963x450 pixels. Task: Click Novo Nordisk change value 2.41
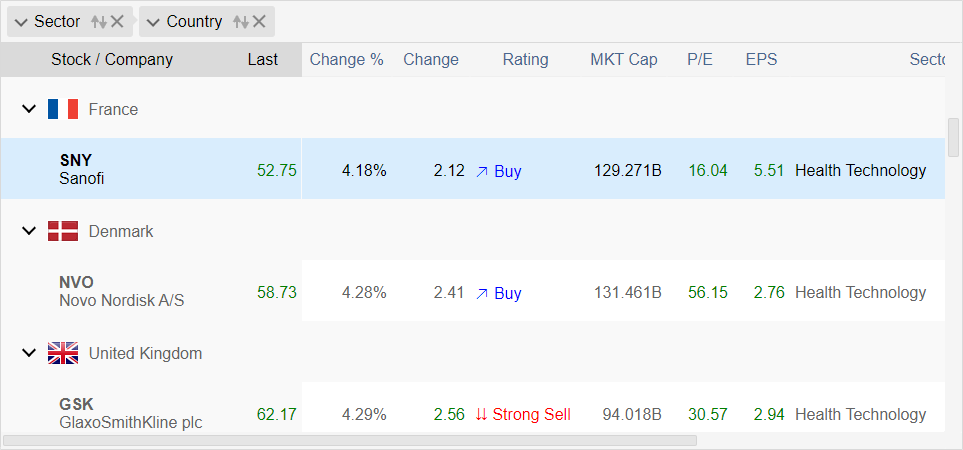point(449,293)
